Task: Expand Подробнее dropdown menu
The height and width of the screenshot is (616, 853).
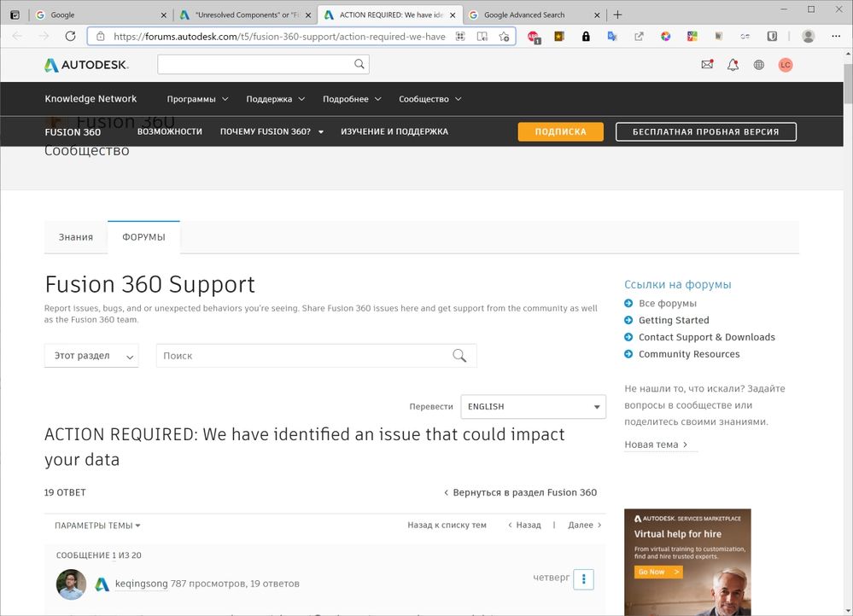Action: click(x=352, y=99)
